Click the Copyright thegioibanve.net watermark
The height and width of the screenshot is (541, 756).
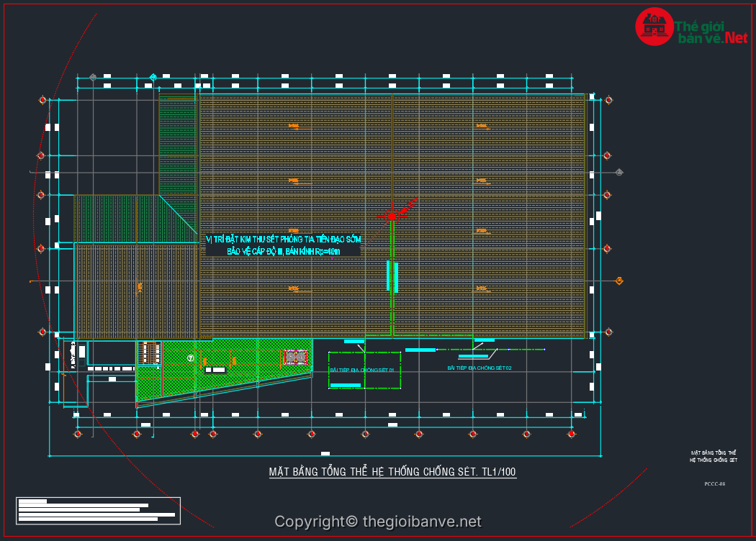tap(377, 522)
